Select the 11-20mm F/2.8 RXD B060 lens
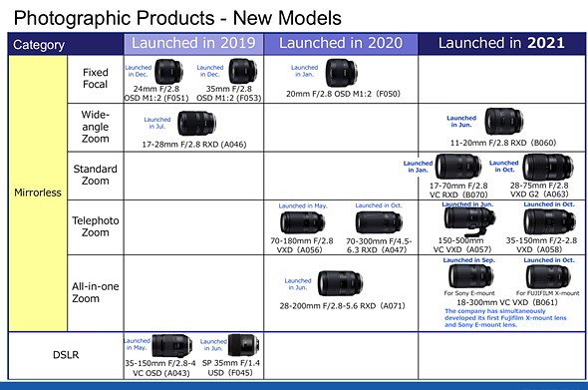Screen dimensions: 588x390 click(504, 122)
